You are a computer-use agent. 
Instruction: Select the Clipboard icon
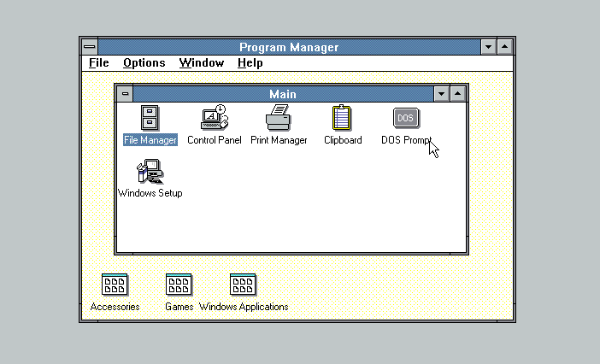click(x=342, y=118)
